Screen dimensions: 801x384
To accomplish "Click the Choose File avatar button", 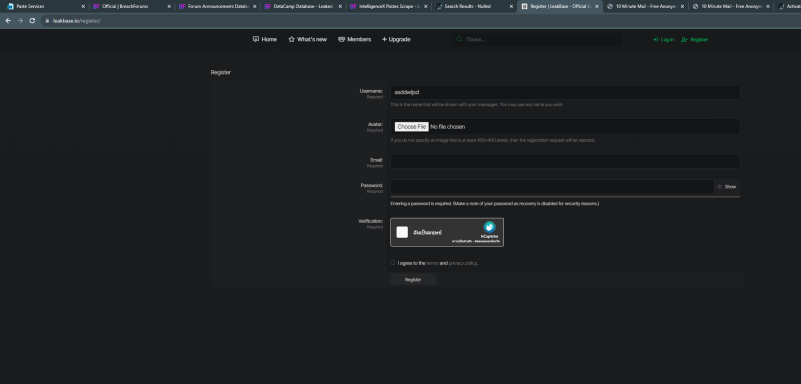I will coord(412,127).
